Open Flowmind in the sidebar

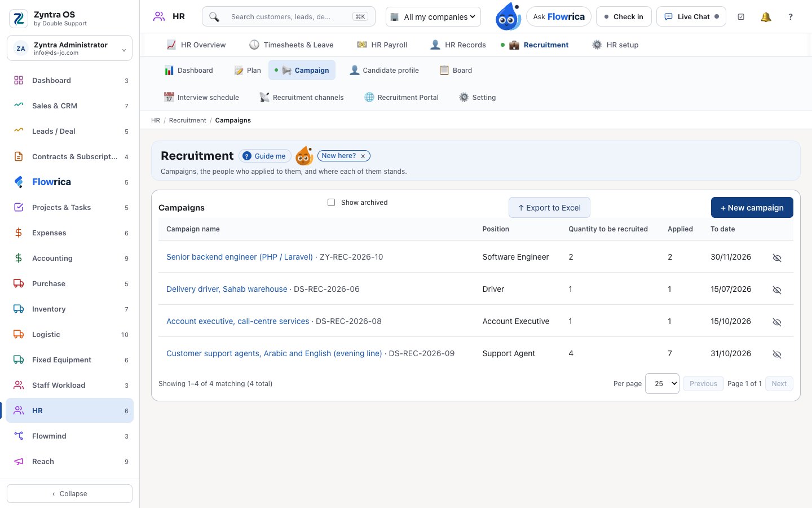[x=70, y=436]
